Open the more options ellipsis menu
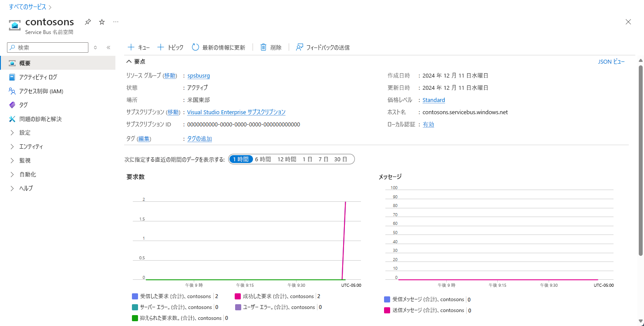Viewport: 644px width, 326px height. coord(115,22)
